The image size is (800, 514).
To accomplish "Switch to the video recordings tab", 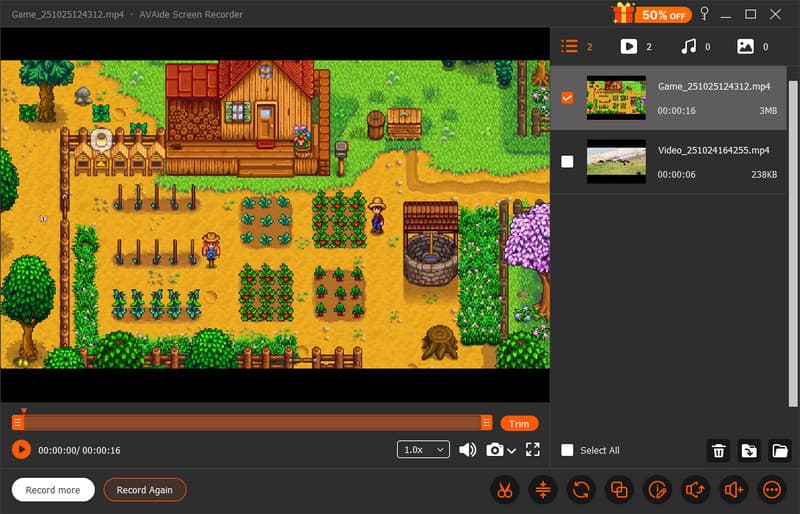I will (636, 46).
